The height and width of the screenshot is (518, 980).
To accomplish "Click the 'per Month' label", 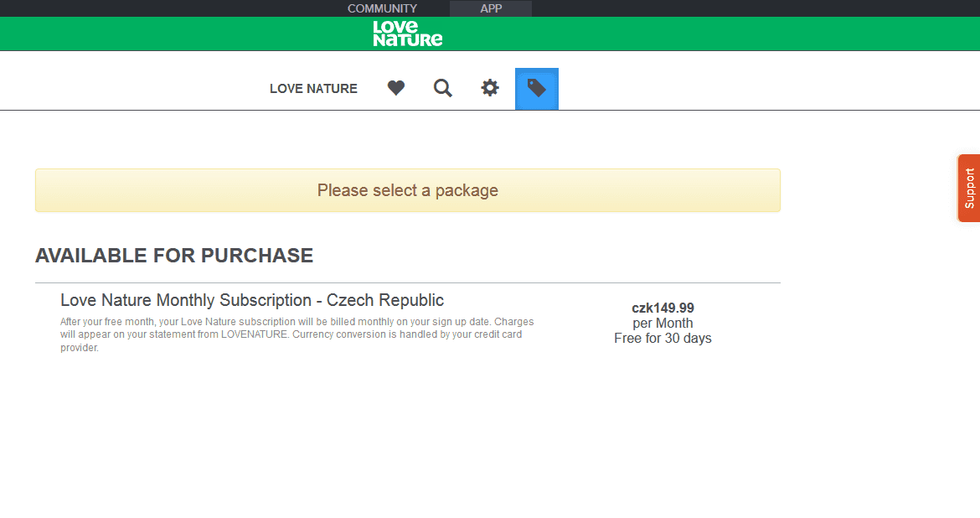I will (663, 324).
